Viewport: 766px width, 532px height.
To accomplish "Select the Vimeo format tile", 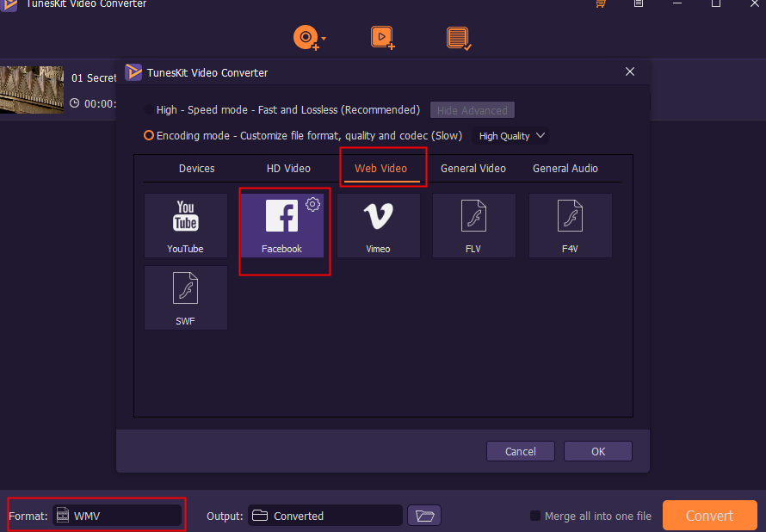I will (x=378, y=226).
